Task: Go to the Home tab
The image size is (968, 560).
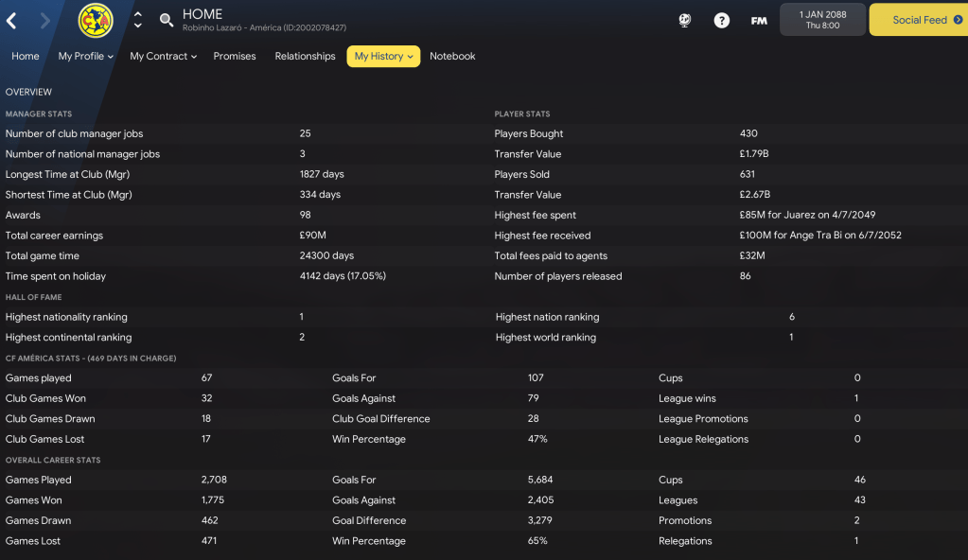Action: point(26,57)
